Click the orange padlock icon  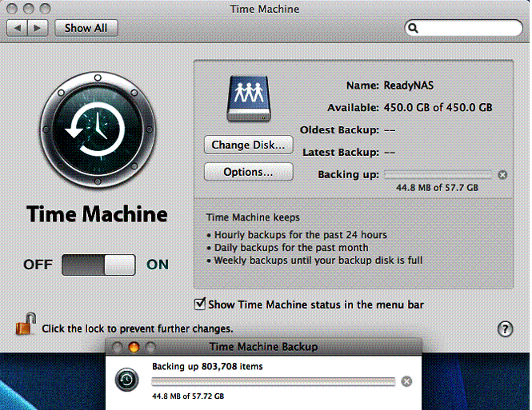pos(26,324)
